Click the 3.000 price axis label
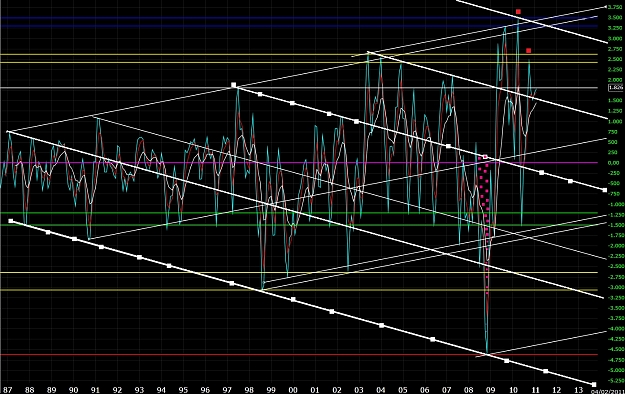625x394 pixels. pyautogui.click(x=615, y=39)
